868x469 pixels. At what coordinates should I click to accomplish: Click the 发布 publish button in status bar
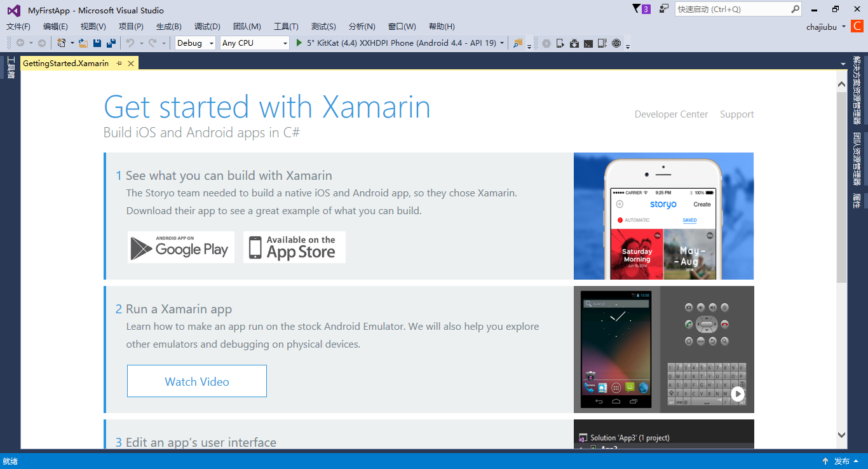pyautogui.click(x=842, y=461)
